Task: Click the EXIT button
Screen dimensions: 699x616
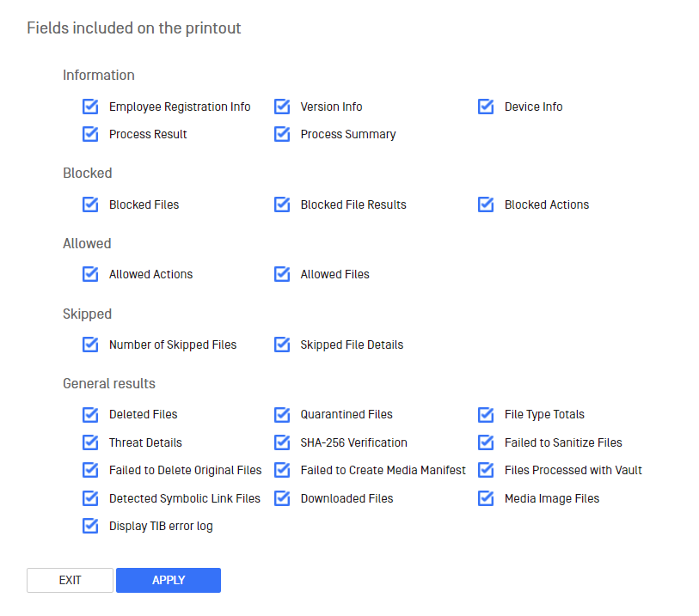Action: pyautogui.click(x=70, y=580)
